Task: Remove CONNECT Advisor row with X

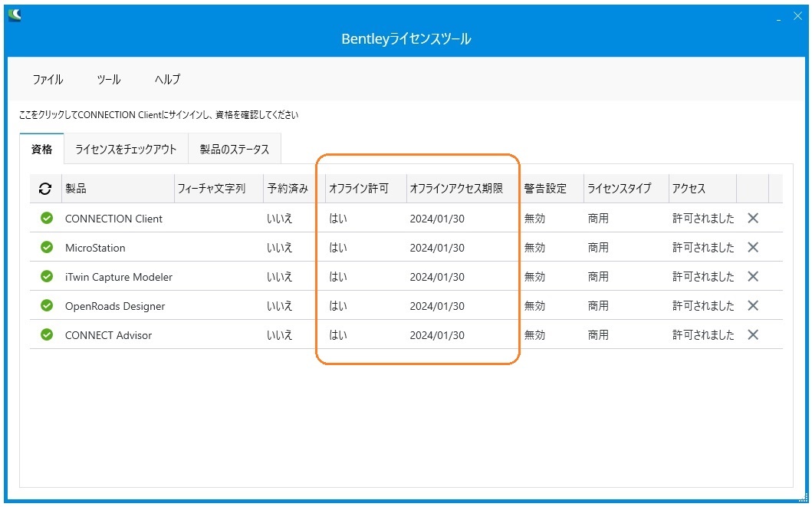Action: click(753, 334)
